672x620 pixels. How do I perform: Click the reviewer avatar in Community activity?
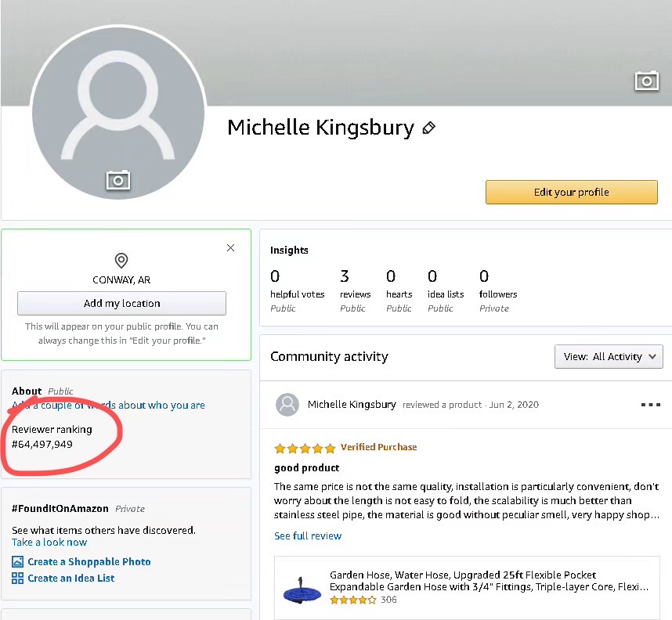287,405
